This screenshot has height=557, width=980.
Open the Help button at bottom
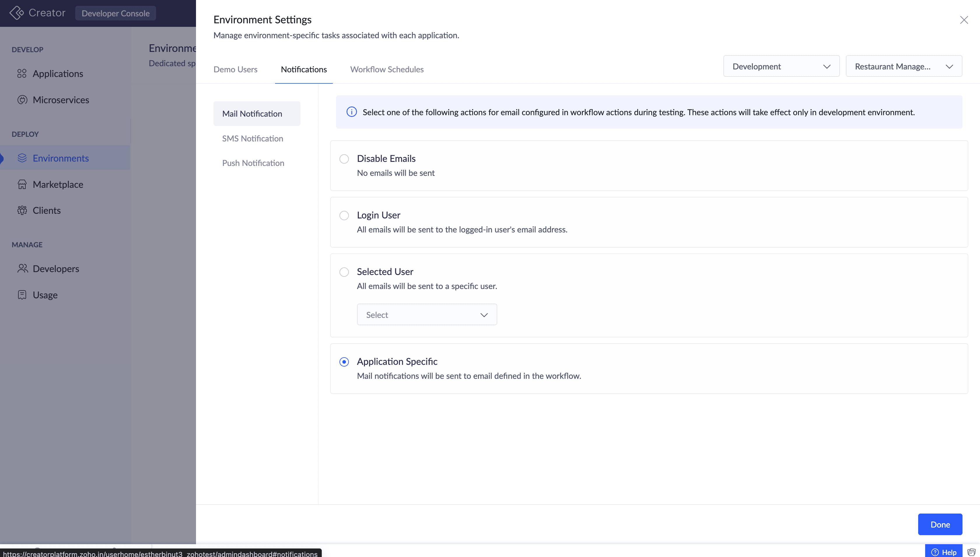tap(943, 552)
